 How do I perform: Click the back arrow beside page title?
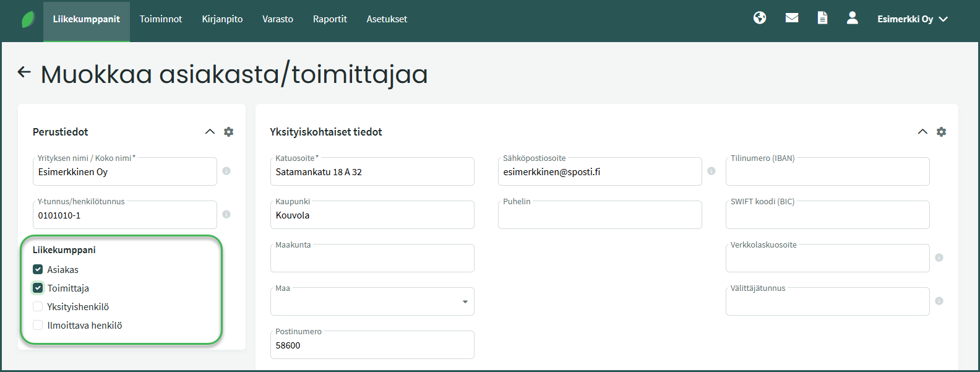tap(24, 72)
